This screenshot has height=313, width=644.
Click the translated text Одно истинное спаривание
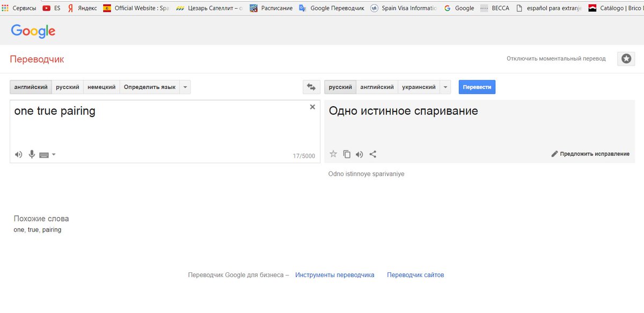[403, 111]
